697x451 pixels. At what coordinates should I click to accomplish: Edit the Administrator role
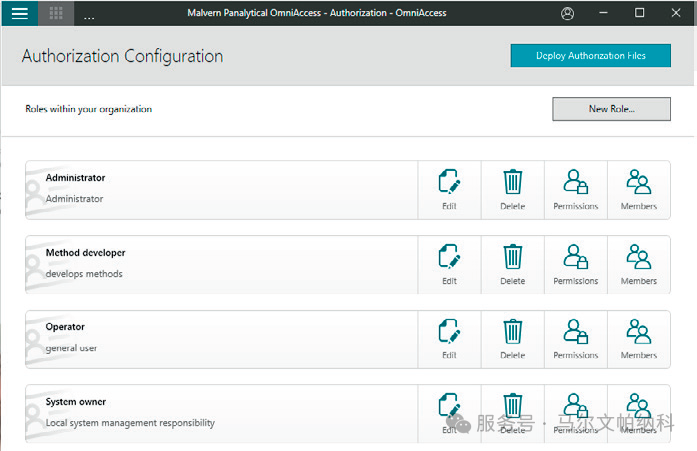[x=449, y=189]
